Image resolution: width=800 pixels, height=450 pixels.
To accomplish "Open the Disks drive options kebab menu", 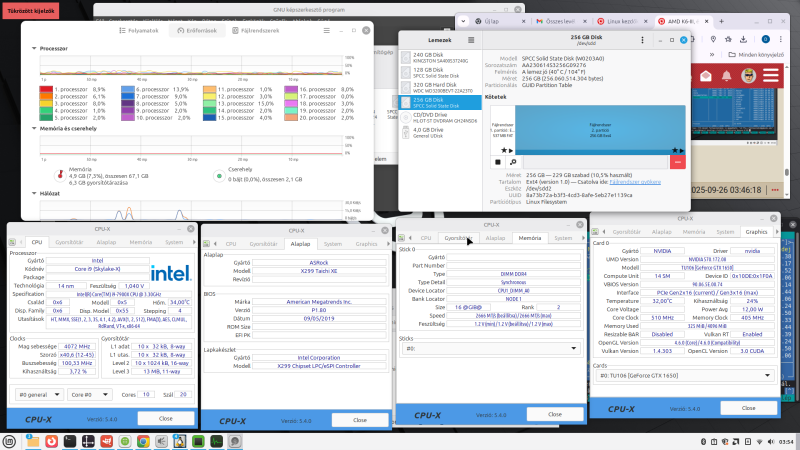I will pyautogui.click(x=642, y=40).
